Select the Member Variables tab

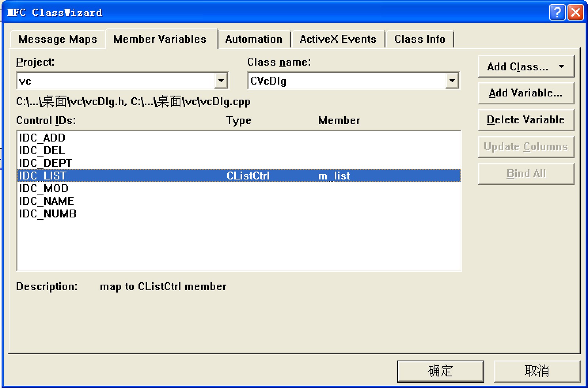[x=159, y=39]
